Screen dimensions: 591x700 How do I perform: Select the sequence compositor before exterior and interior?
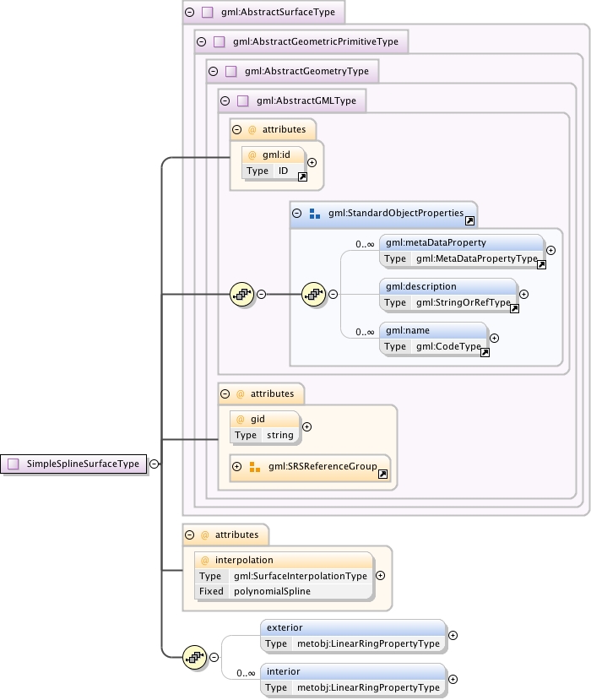click(195, 657)
